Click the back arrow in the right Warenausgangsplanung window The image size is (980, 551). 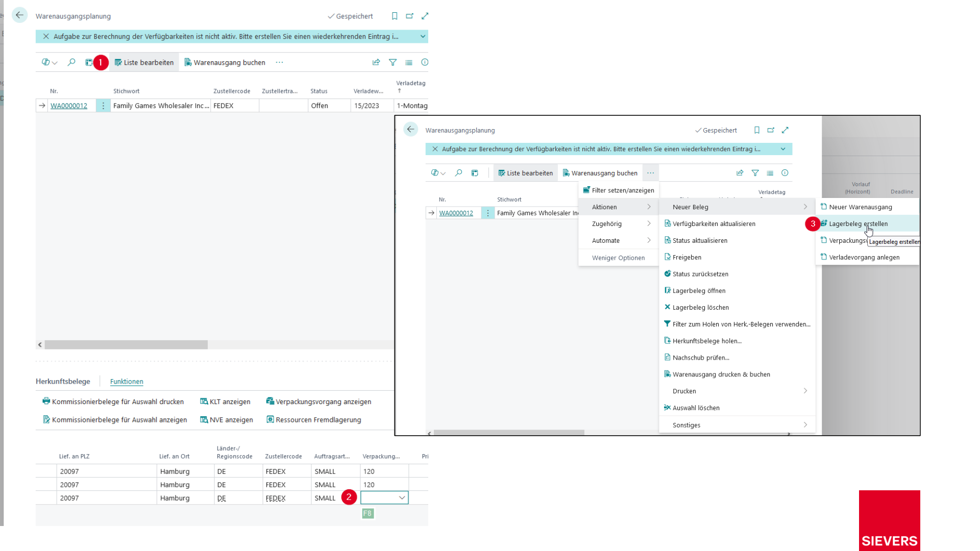tap(410, 130)
